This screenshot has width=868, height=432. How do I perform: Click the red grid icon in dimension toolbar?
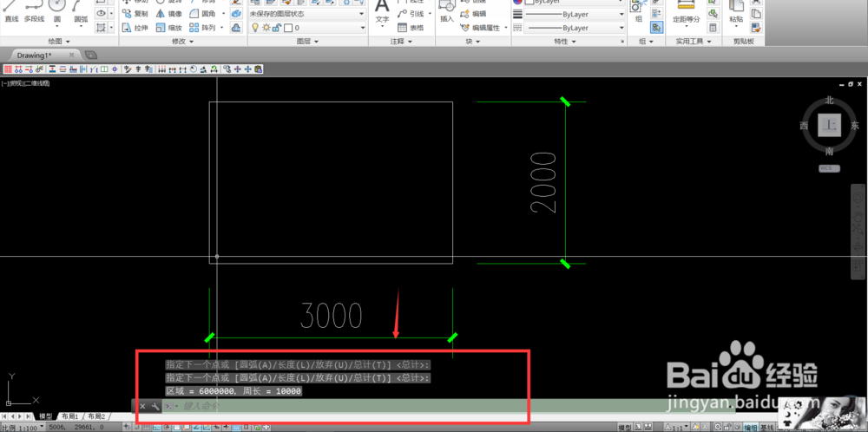click(x=8, y=69)
